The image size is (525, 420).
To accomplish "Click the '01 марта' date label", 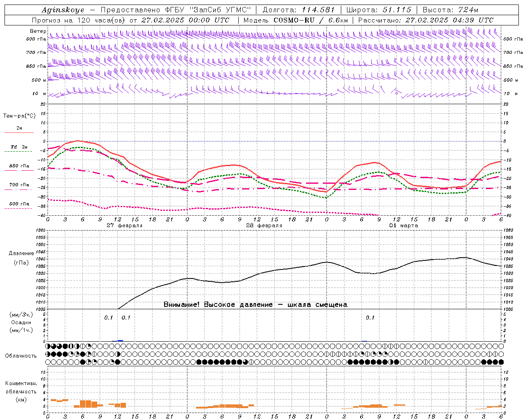I will (404, 226).
